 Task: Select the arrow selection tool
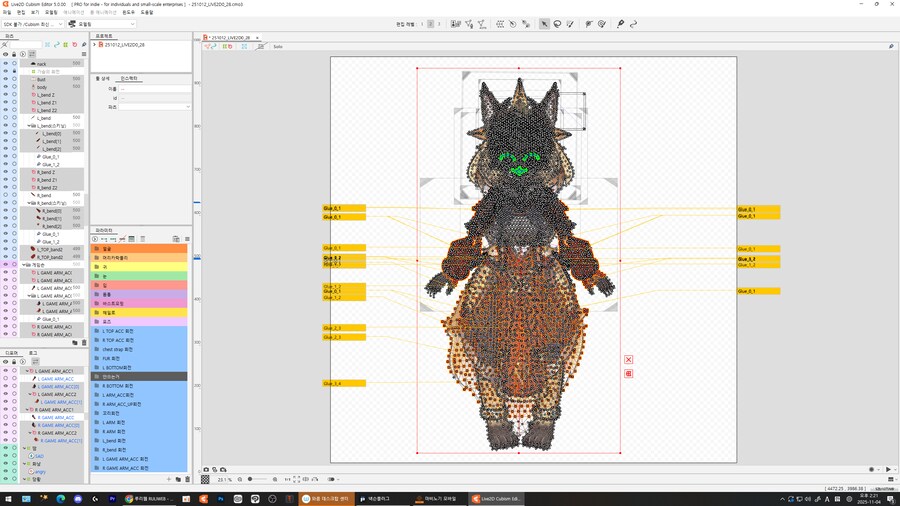[x=544, y=24]
